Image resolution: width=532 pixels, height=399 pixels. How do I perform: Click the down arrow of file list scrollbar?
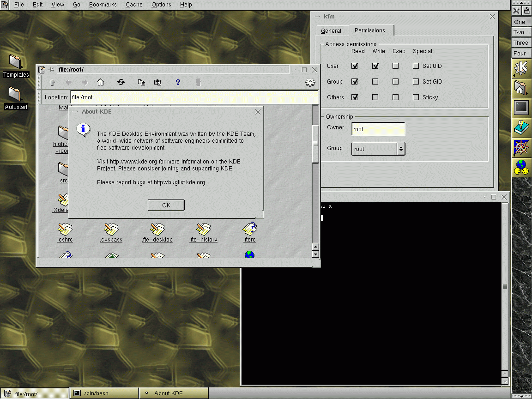click(x=315, y=254)
